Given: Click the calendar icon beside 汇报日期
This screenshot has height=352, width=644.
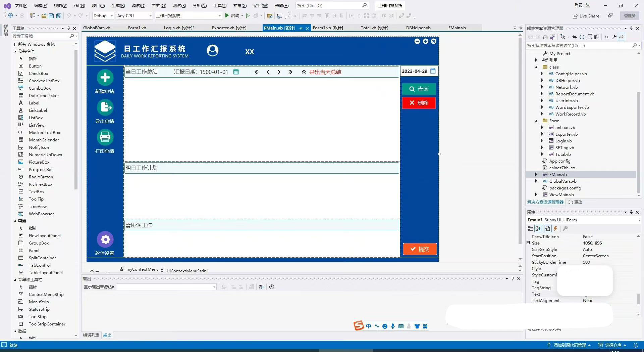Looking at the screenshot, I should (x=236, y=72).
